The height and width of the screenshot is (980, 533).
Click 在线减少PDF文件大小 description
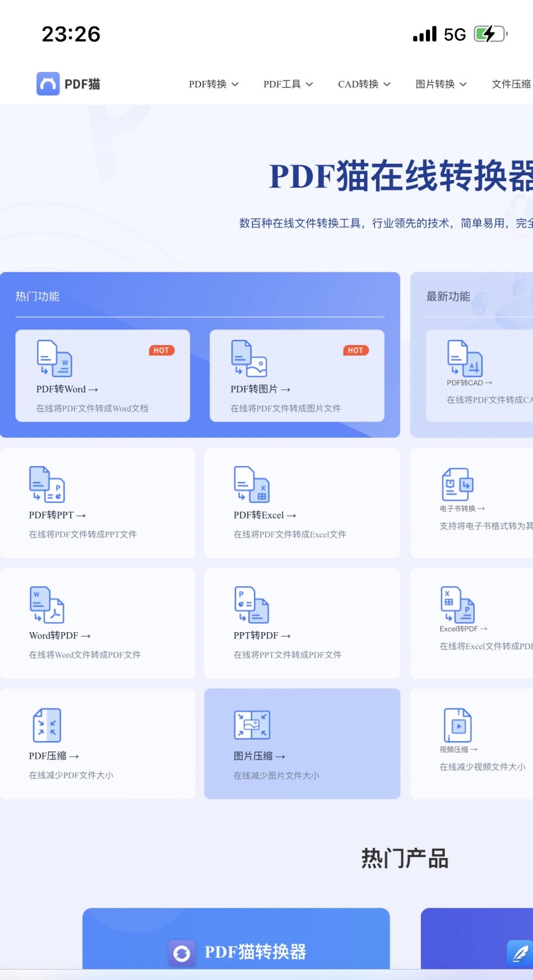tap(71, 775)
